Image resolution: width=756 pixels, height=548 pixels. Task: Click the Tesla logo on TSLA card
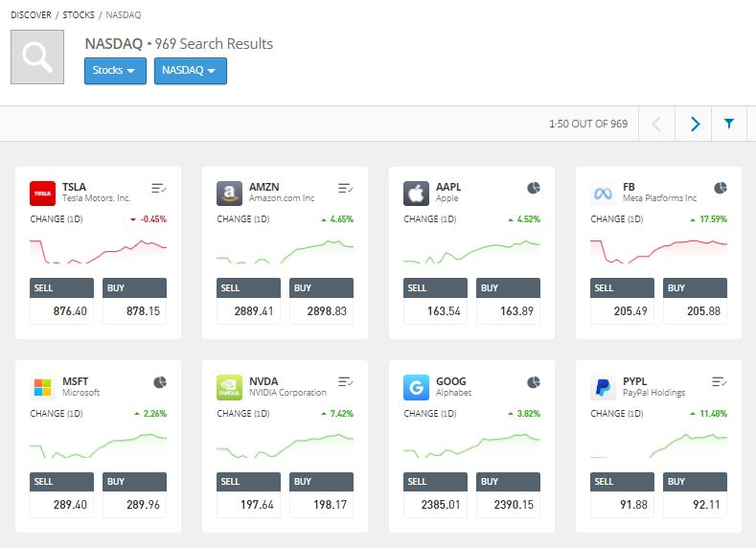(x=42, y=194)
